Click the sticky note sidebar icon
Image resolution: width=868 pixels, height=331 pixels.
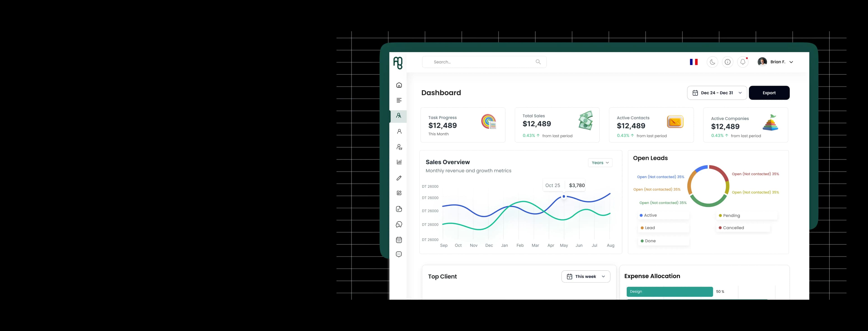coord(399,209)
